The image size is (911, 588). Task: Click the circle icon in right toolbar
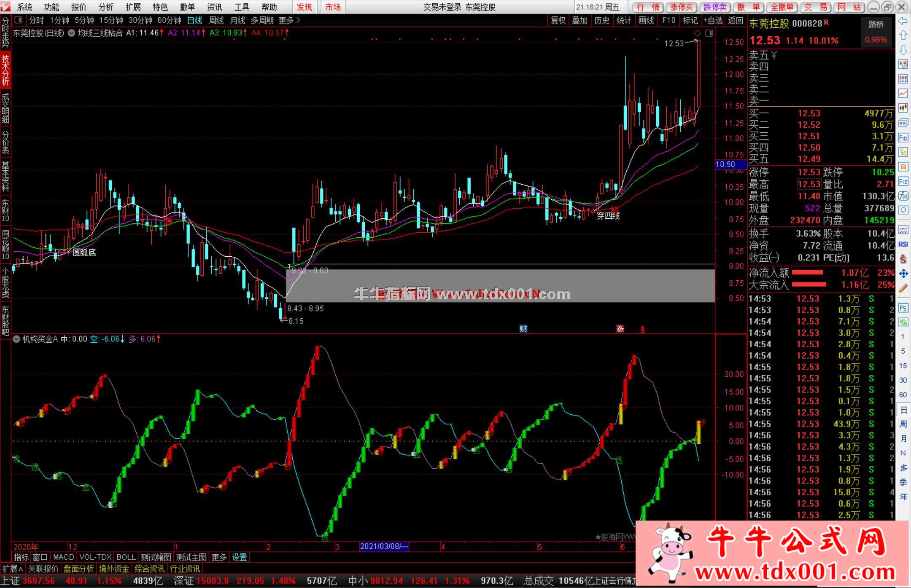(903, 210)
